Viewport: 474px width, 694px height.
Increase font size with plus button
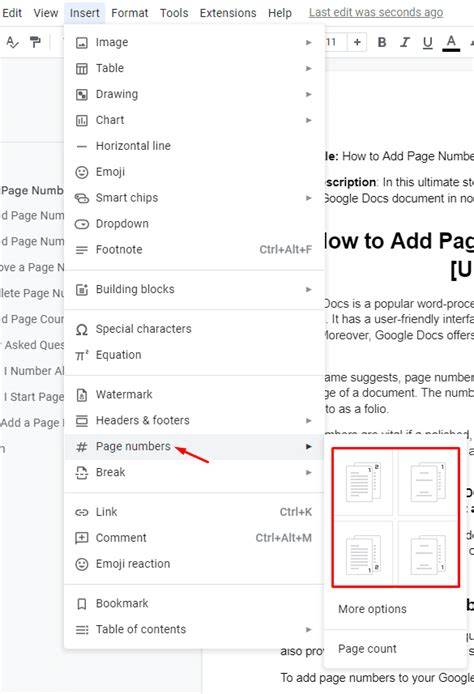357,42
